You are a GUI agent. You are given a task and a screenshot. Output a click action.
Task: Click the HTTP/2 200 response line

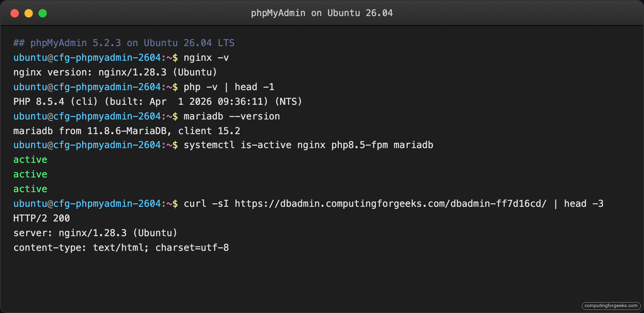click(x=41, y=218)
